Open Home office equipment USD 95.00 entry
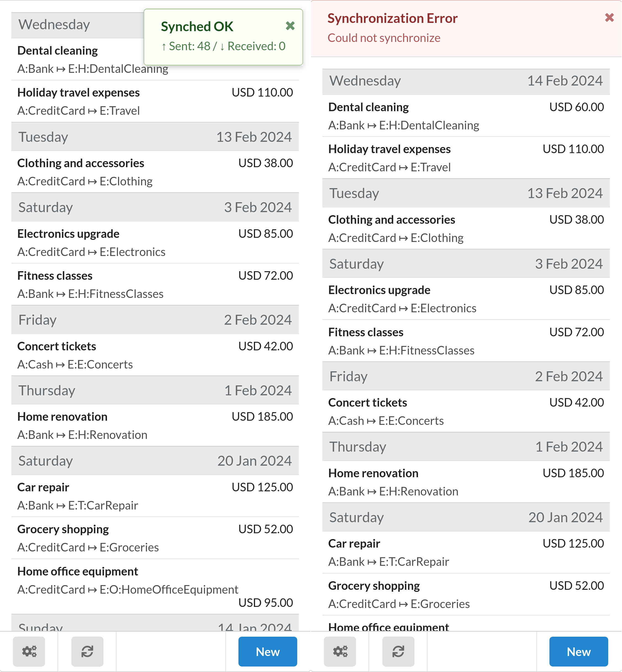The width and height of the screenshot is (622, 672). click(155, 586)
